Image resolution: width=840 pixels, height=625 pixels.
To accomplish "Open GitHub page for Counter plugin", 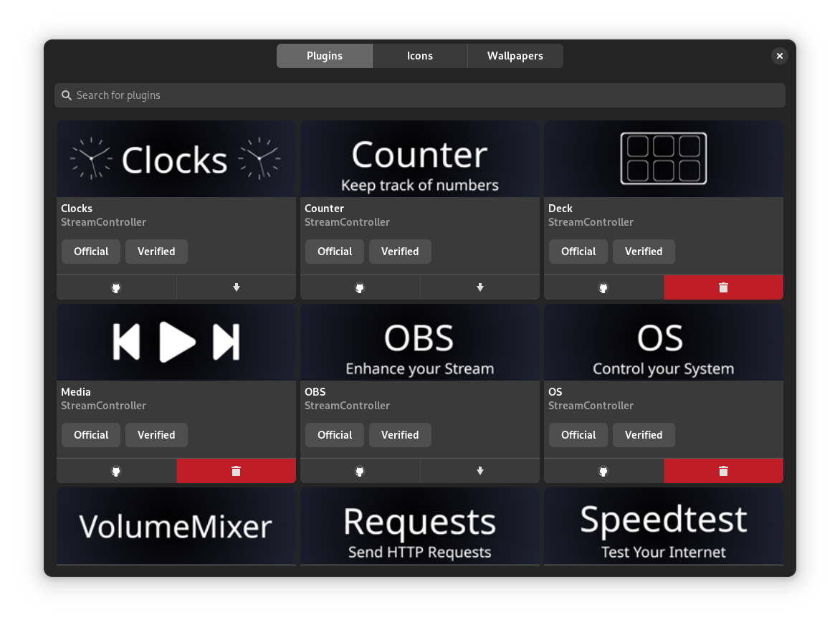I will pos(360,287).
